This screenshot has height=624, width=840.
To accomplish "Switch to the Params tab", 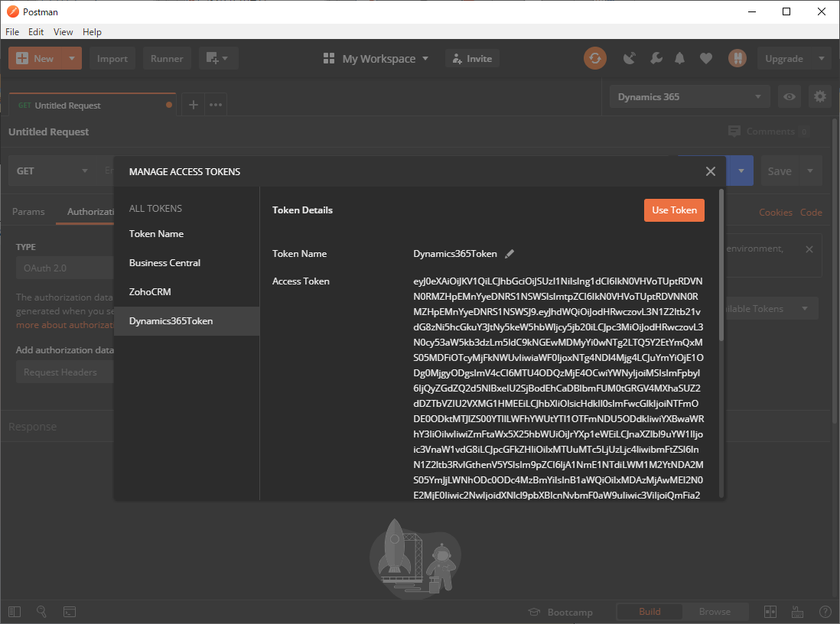I will coord(28,212).
